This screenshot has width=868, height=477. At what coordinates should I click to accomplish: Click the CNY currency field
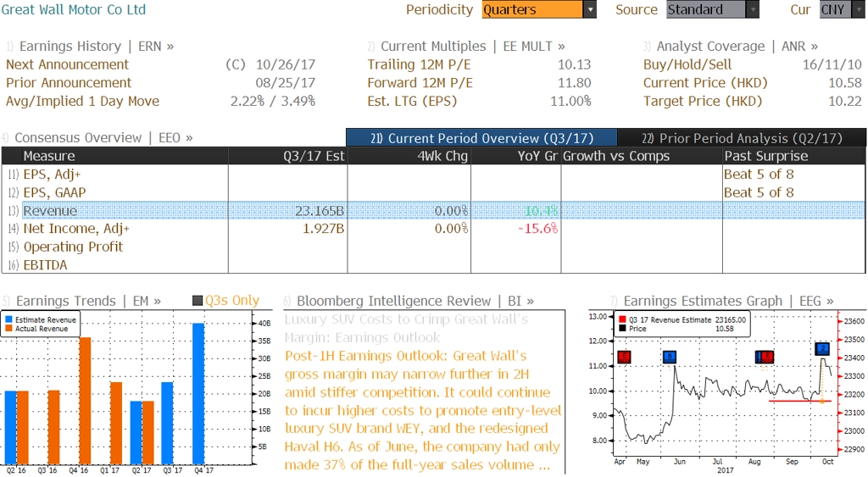(x=836, y=9)
